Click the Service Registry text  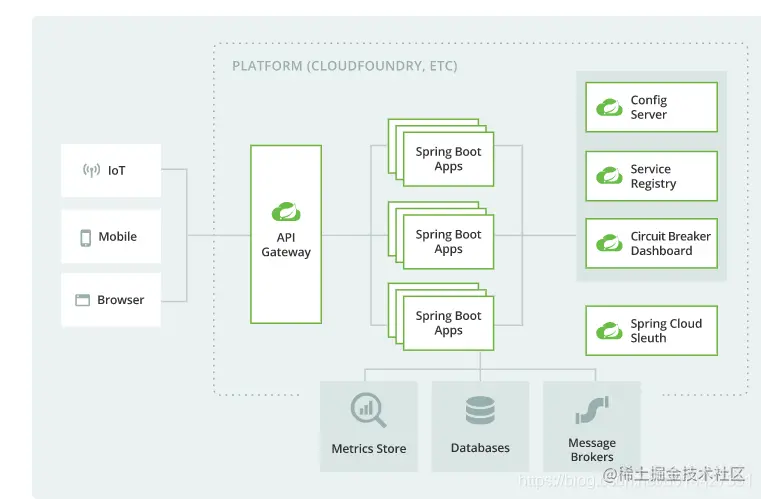coord(653,176)
